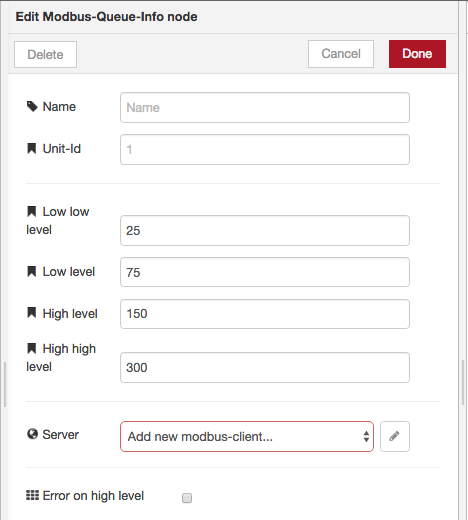Screen dimensions: 468x520
Task: Focus the Unit-Id input field
Action: coord(265,149)
